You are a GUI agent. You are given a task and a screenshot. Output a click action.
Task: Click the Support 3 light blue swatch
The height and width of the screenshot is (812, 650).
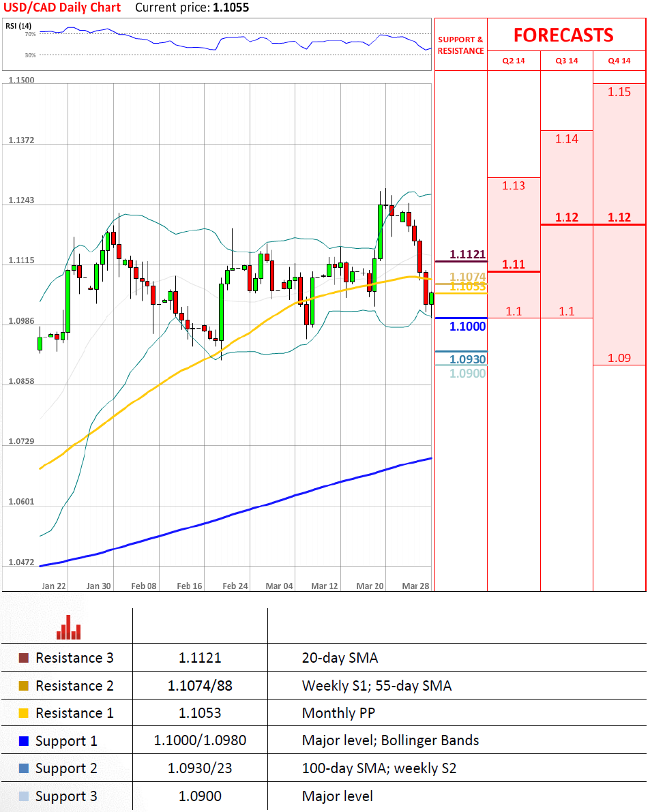24,796
